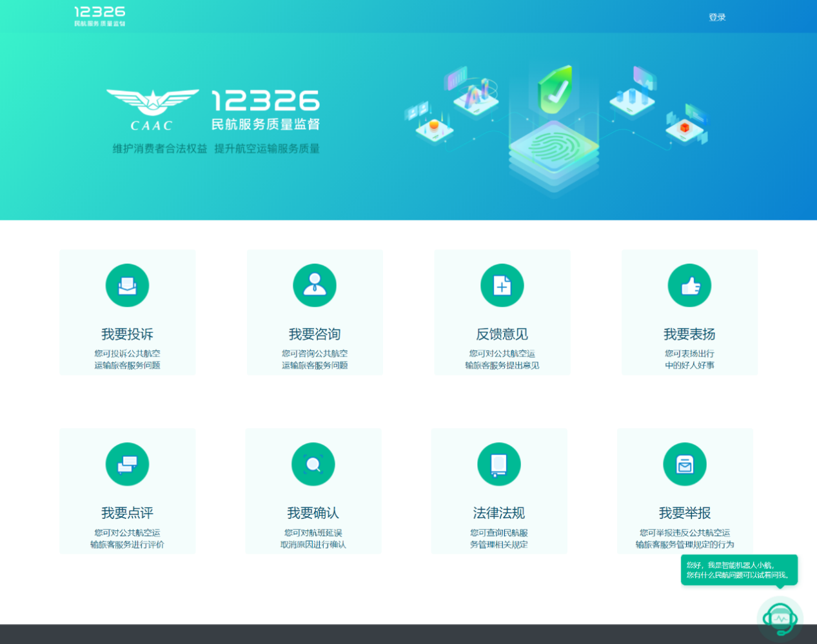This screenshot has height=644, width=817.
Task: Click the 我要投诉 inbox icon
Action: click(x=127, y=286)
